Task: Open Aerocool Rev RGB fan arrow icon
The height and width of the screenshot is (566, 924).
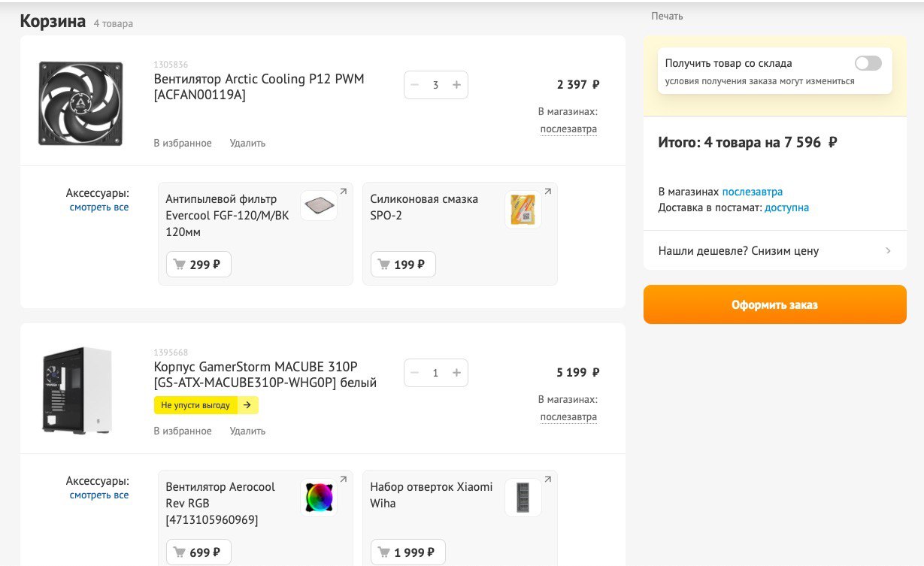Action: click(x=344, y=480)
